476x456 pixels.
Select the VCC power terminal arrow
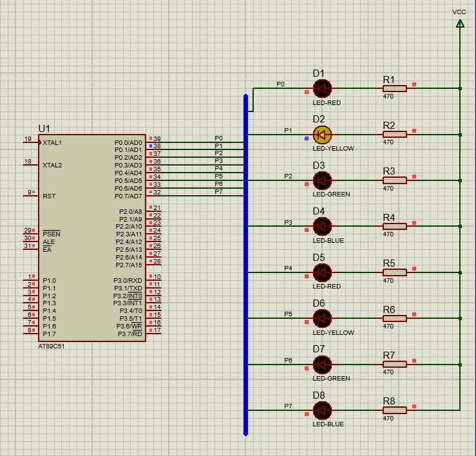tap(460, 24)
